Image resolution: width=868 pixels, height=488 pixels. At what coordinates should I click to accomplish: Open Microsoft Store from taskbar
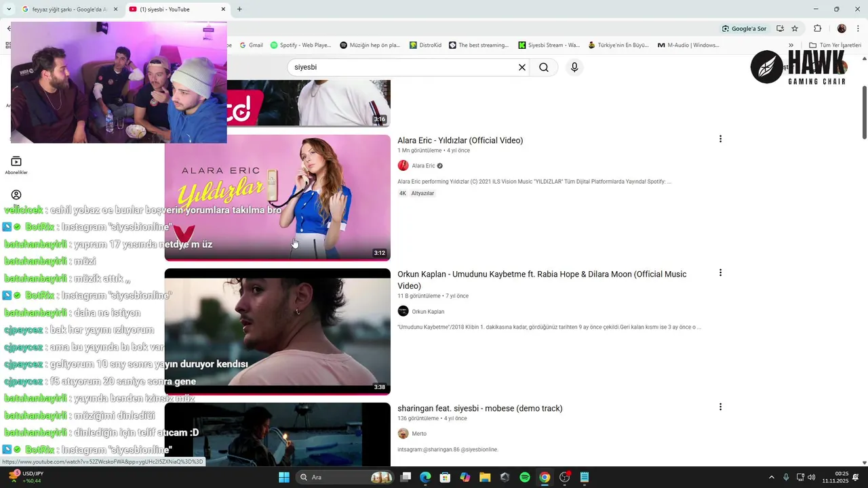(445, 477)
